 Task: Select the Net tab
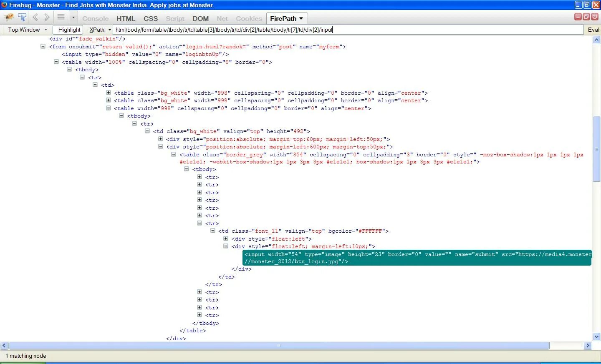[222, 19]
